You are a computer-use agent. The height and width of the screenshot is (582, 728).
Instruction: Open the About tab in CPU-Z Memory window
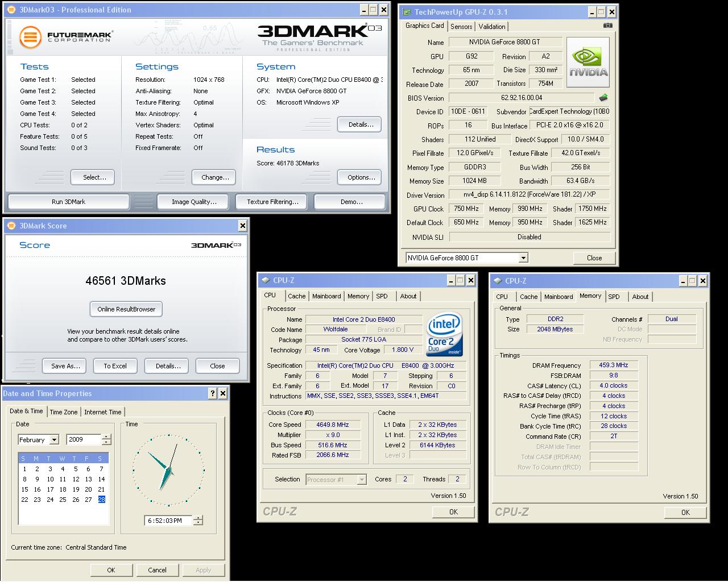point(640,297)
